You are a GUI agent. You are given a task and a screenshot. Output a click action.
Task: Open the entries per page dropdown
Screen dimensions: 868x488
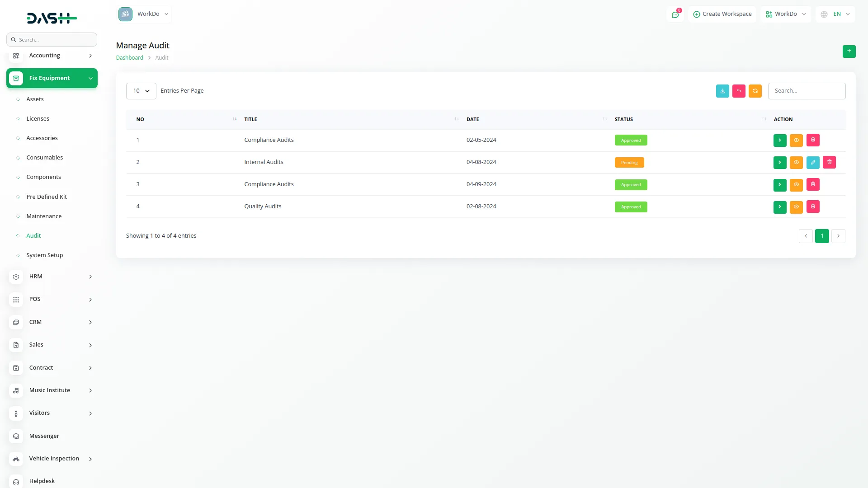click(141, 91)
